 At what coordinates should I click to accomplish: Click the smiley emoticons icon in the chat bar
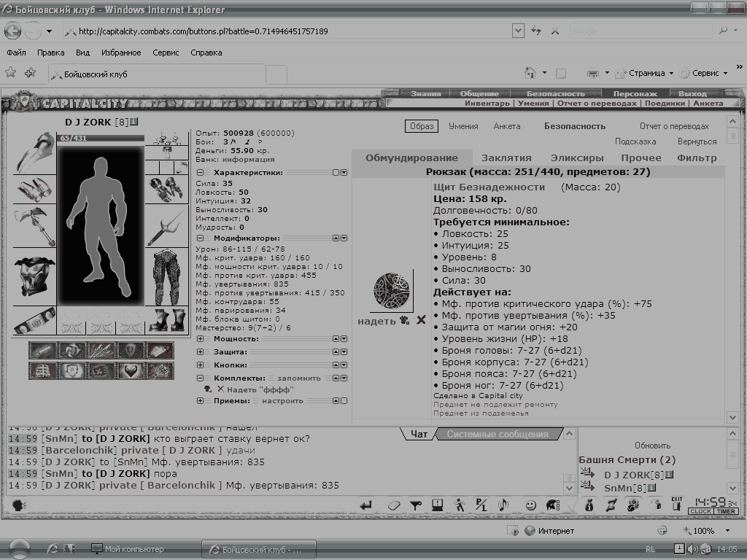(x=530, y=505)
